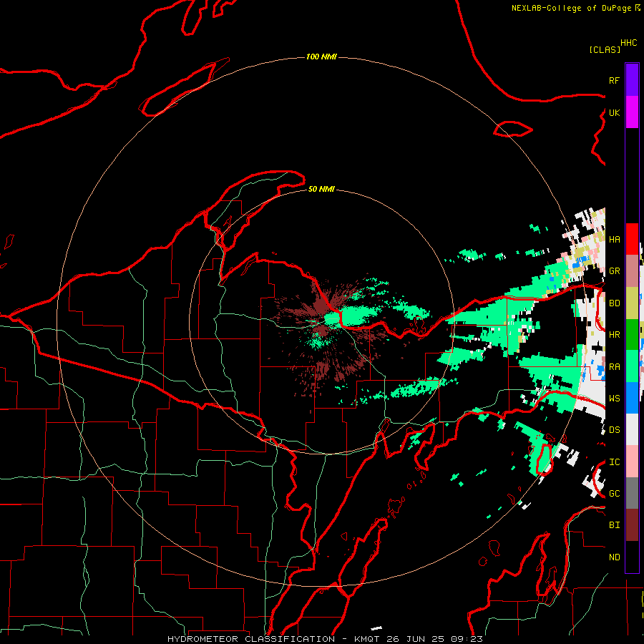Click the 26 JUN 25 date
The height and width of the screenshot is (644, 644).
click(419, 639)
